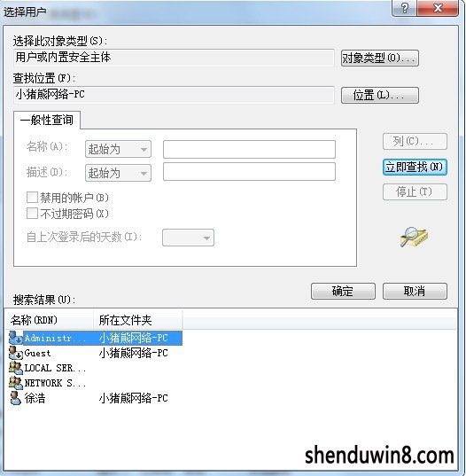The image size is (466, 476).
Task: Confirm with the 确定 button
Action: click(343, 291)
